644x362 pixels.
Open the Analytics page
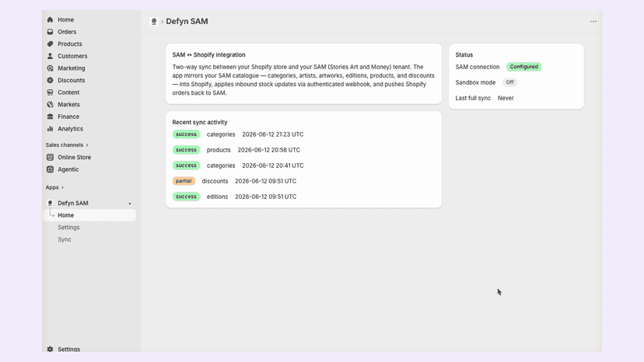click(70, 128)
